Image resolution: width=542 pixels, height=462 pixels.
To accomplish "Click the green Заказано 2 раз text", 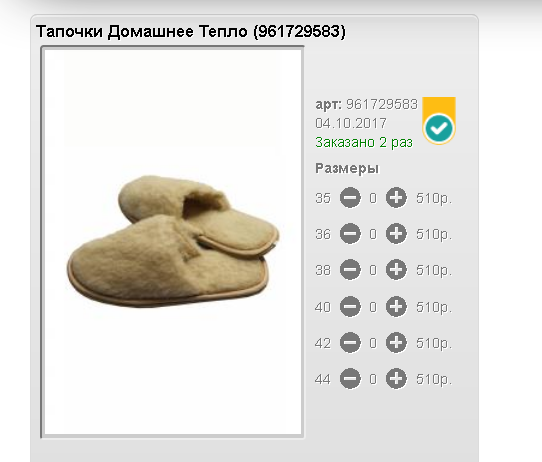I will click(364, 142).
